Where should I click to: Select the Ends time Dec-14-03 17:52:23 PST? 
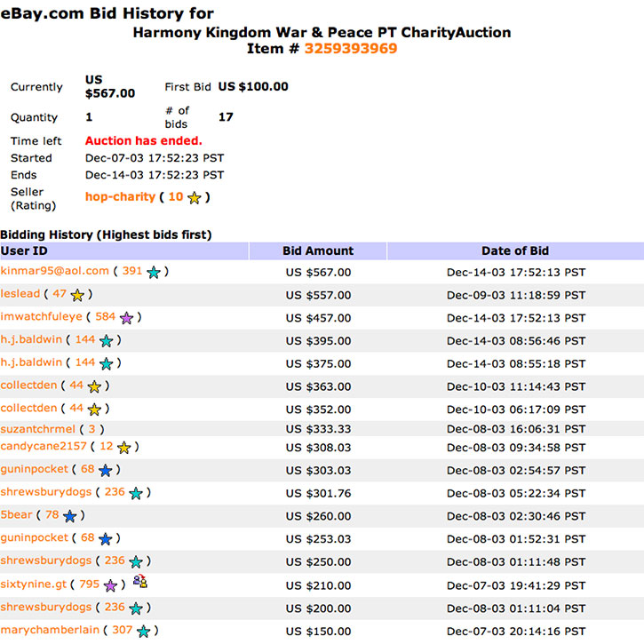pos(155,175)
